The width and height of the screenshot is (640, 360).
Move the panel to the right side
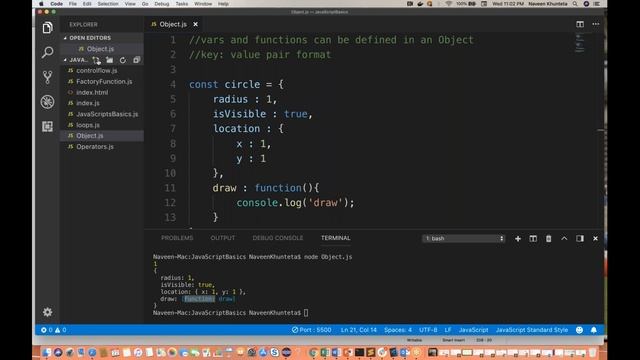click(580, 238)
